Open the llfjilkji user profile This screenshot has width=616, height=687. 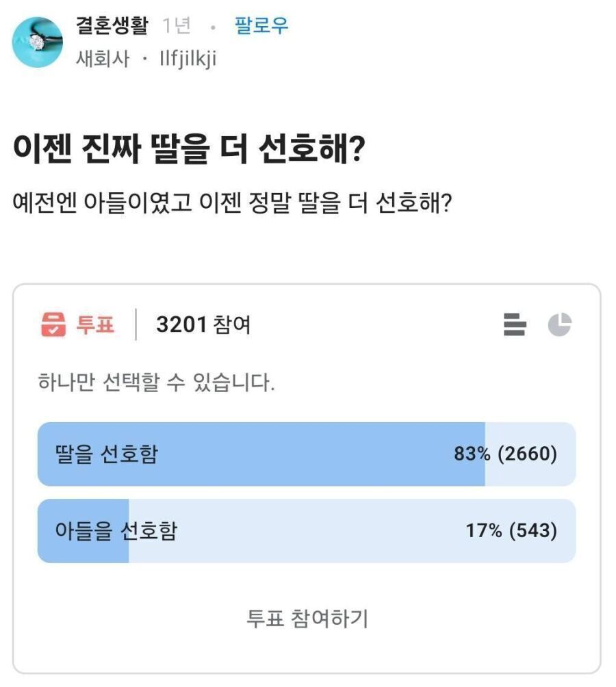[x=187, y=59]
